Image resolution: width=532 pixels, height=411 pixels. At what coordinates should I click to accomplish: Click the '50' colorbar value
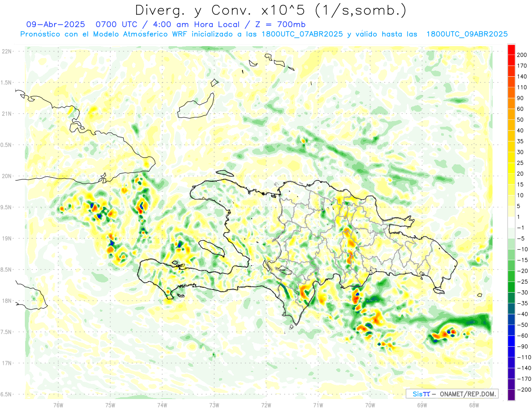(x=520, y=119)
